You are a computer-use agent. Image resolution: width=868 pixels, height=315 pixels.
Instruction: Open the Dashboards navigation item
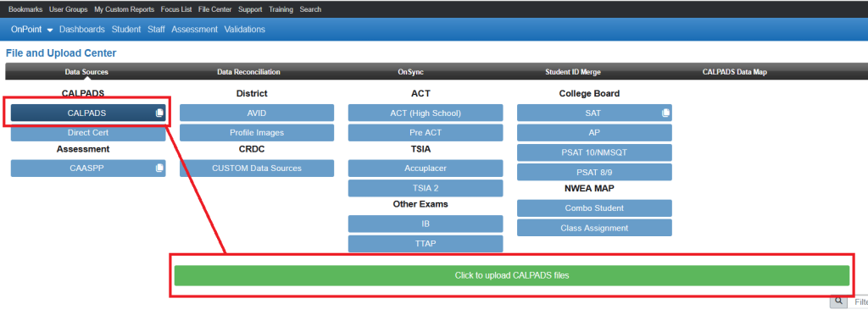pos(82,30)
